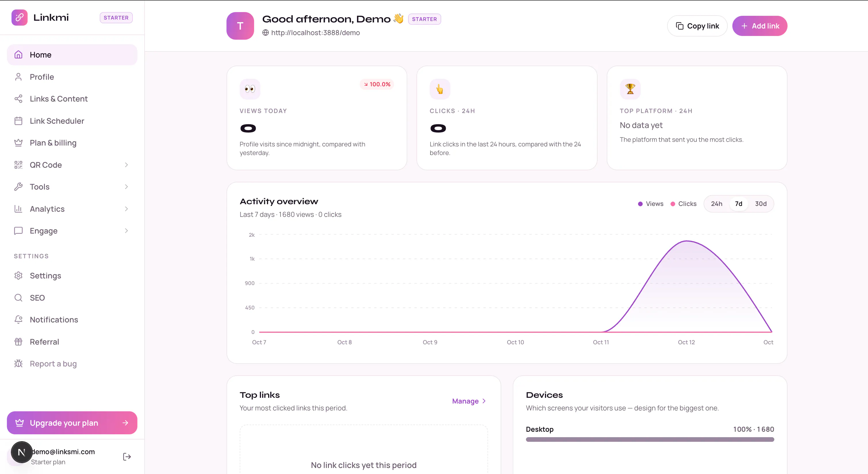Open the Home menu item

(x=72, y=55)
